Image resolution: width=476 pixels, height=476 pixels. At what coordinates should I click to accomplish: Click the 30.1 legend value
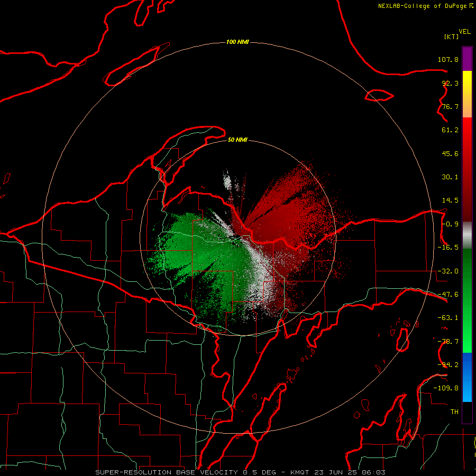pyautogui.click(x=450, y=177)
